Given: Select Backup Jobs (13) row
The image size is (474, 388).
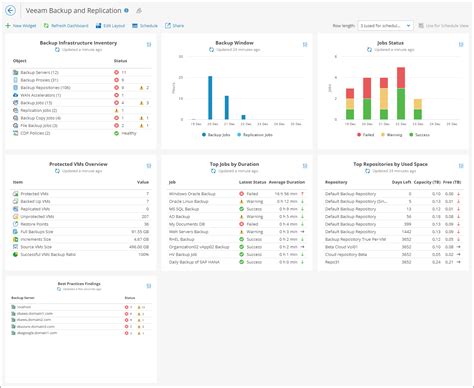Looking at the screenshot, I should tap(81, 103).
